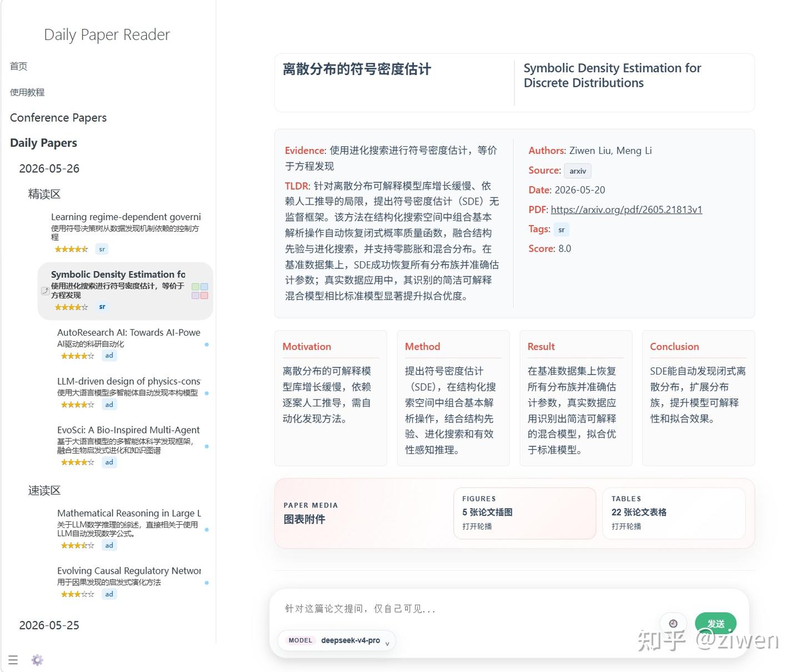The image size is (800, 672).
Task: Click the red swatch on the selected paper
Action: click(204, 296)
